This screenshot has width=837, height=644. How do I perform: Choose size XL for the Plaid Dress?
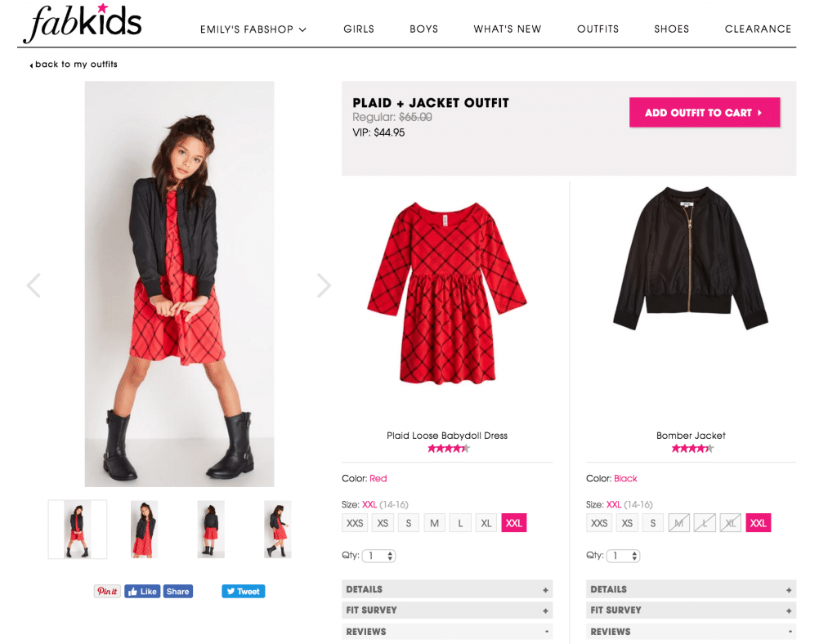[x=486, y=523]
